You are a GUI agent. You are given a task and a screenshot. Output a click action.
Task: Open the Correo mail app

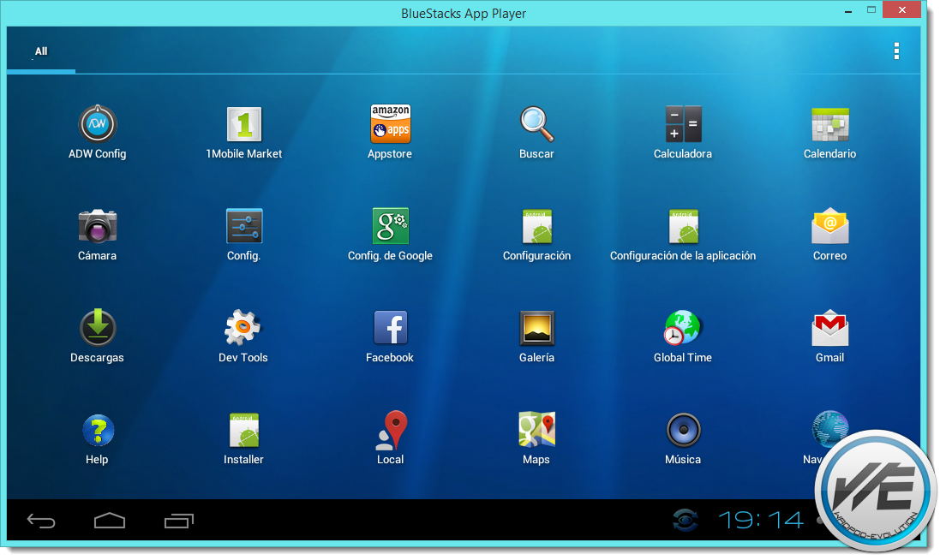click(x=829, y=226)
